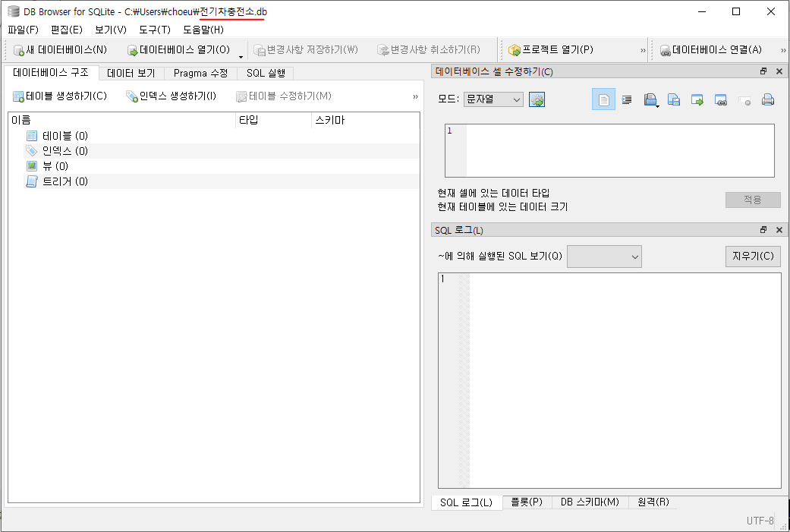This screenshot has height=532, width=790.
Task: Click the tables (테이블) category icon
Action: click(x=32, y=136)
